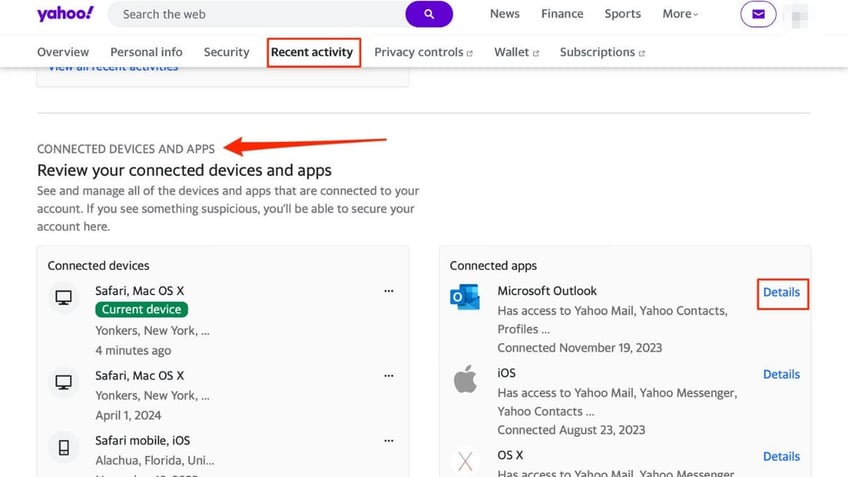This screenshot has height=477, width=848.
Task: Open options menu for April 1, 2024 device
Action: [389, 376]
